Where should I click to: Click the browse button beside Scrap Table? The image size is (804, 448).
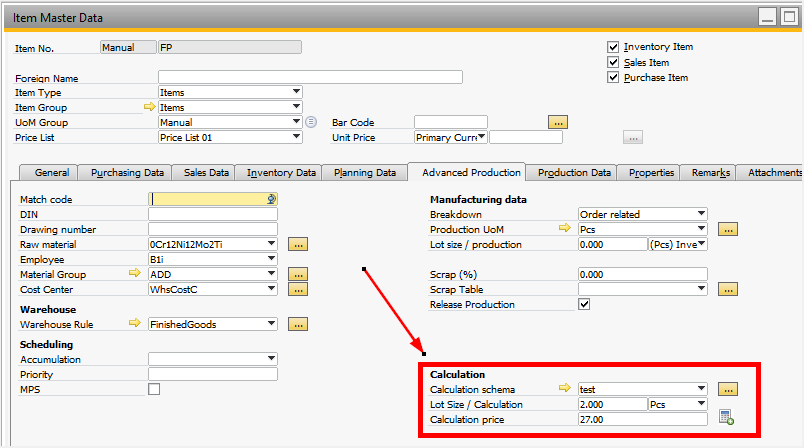pyautogui.click(x=728, y=289)
